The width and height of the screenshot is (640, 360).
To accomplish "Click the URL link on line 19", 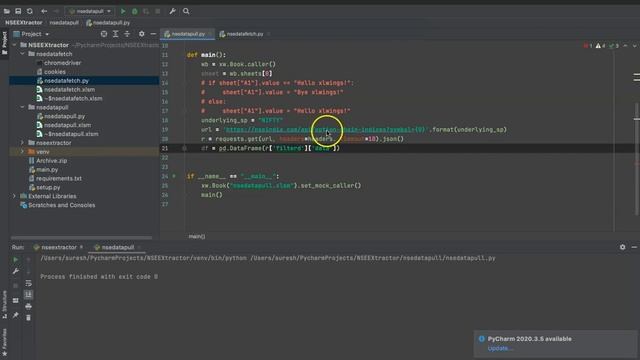I will coord(325,130).
